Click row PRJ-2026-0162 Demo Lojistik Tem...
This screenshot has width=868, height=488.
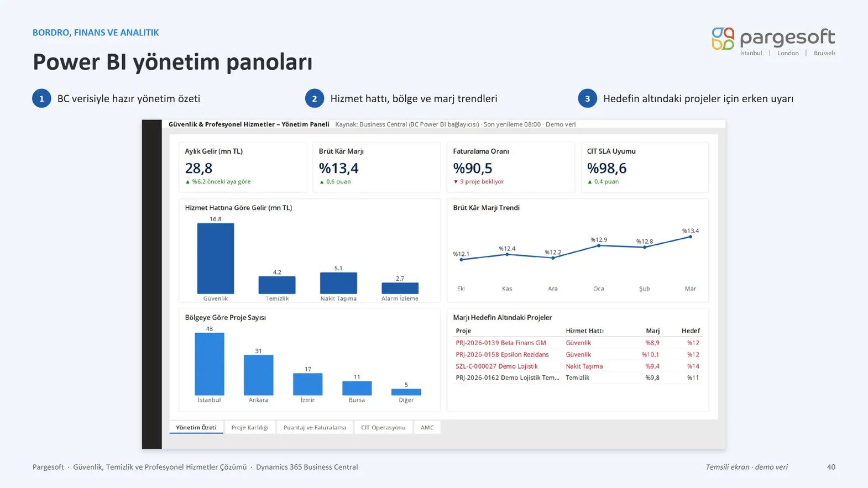click(578, 377)
